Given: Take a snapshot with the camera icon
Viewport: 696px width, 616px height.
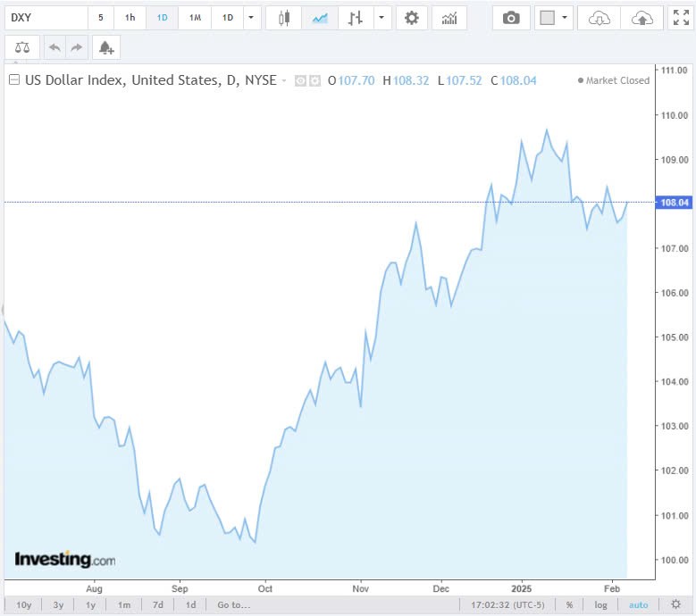Looking at the screenshot, I should pyautogui.click(x=511, y=18).
